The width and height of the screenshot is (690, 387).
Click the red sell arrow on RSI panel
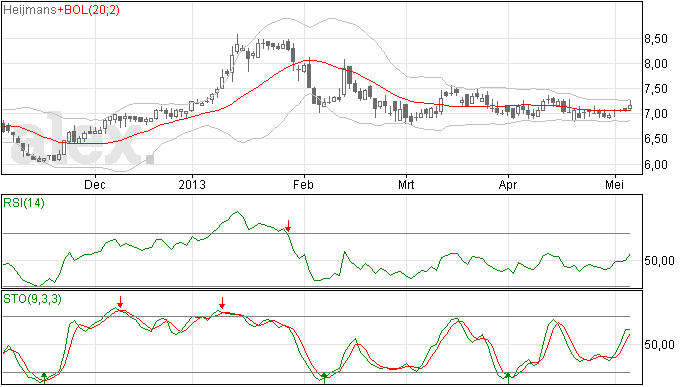coord(288,226)
